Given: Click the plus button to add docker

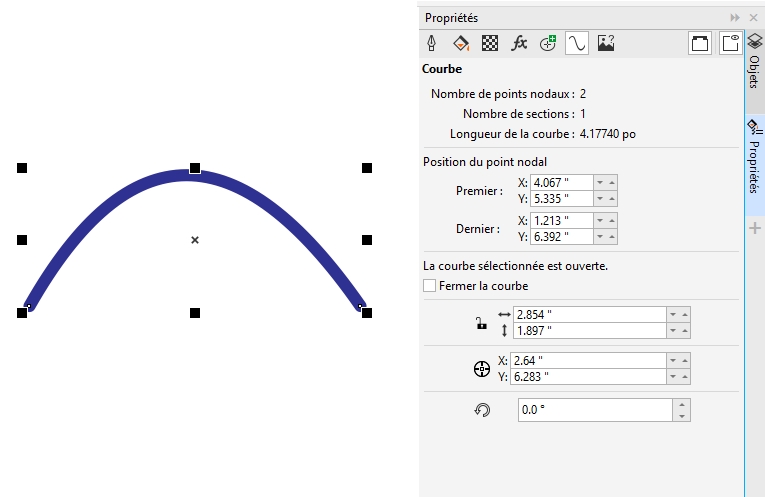Looking at the screenshot, I should coord(755,229).
